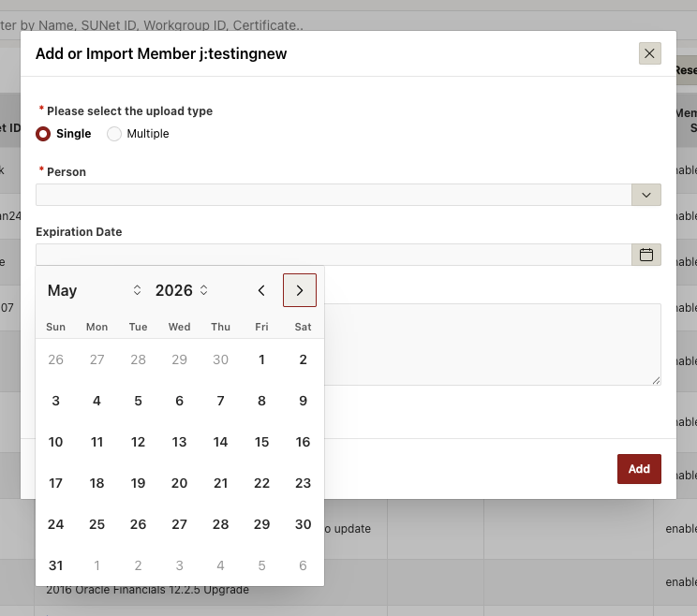Pick May 3 on the date picker
The width and height of the screenshot is (697, 616).
[x=55, y=401]
